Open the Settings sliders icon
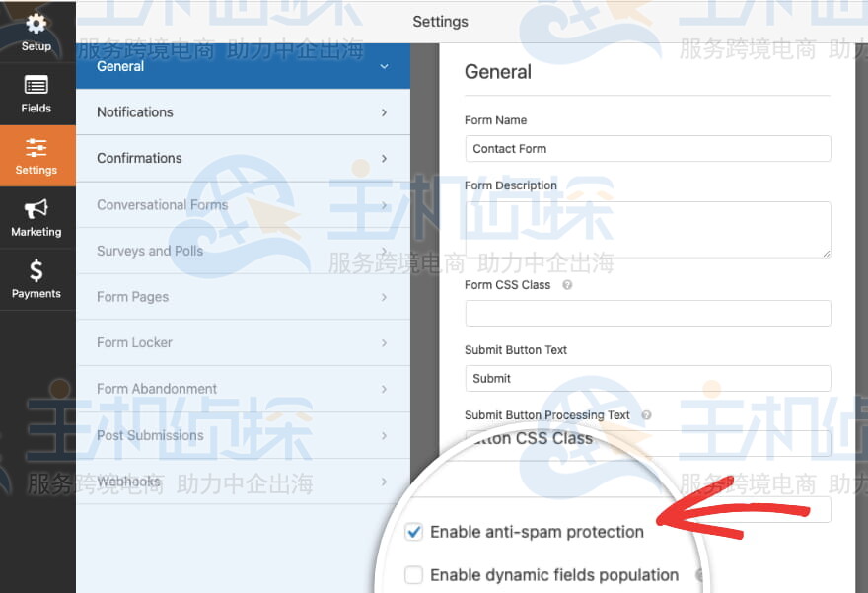The height and width of the screenshot is (593, 868). (x=36, y=147)
